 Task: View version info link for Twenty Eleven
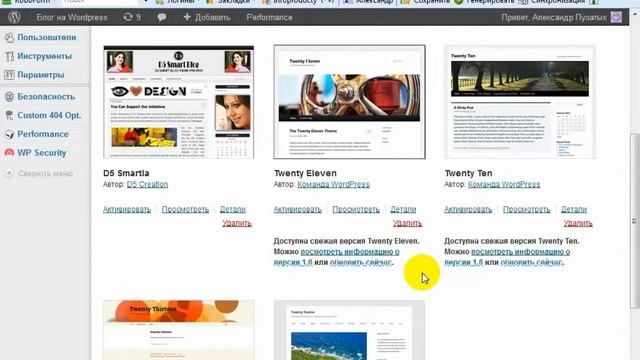point(350,252)
